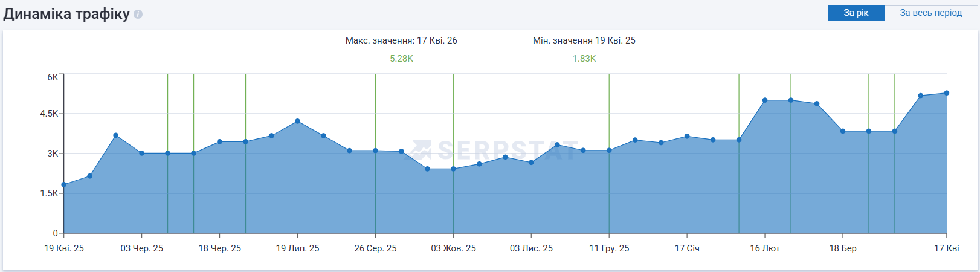980x272 pixels.
Task: Select the data point above 16 Лют
Action: point(765,100)
